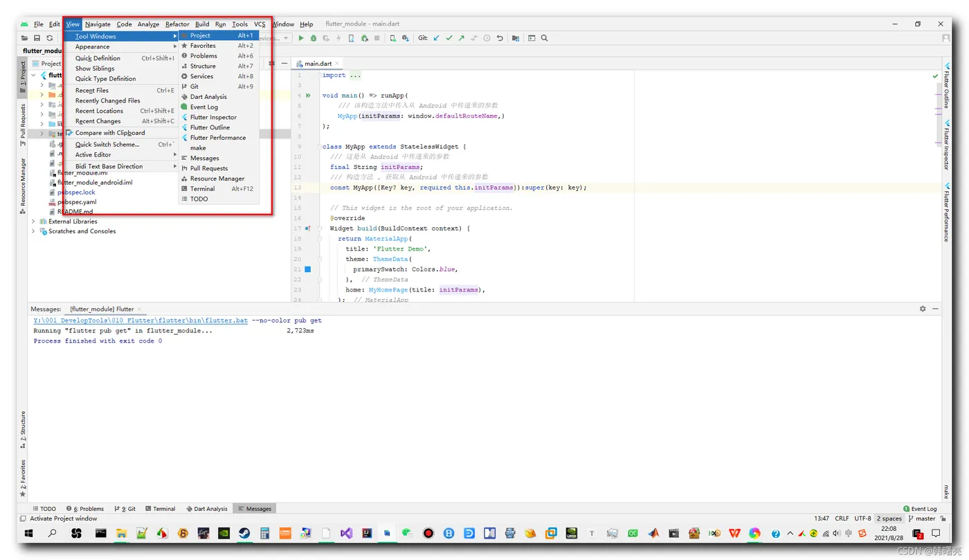Hide the Messages panel with minus icon

(935, 309)
